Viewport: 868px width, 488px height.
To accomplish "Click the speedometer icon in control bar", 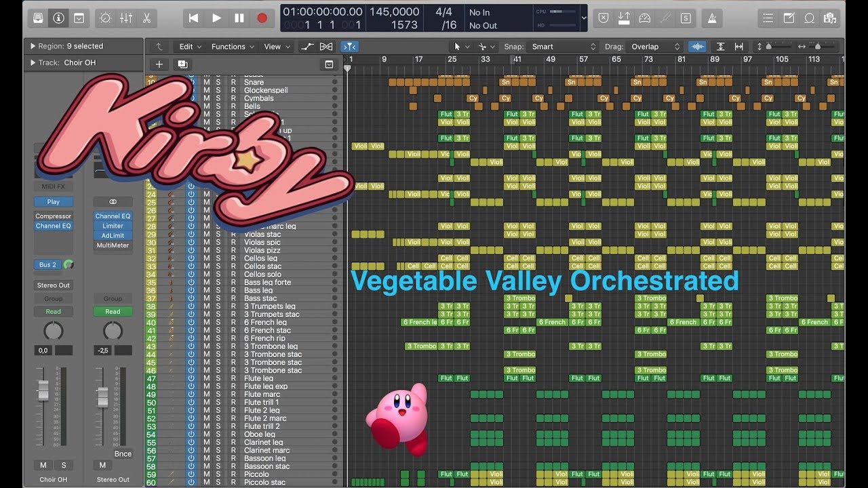I will (645, 18).
